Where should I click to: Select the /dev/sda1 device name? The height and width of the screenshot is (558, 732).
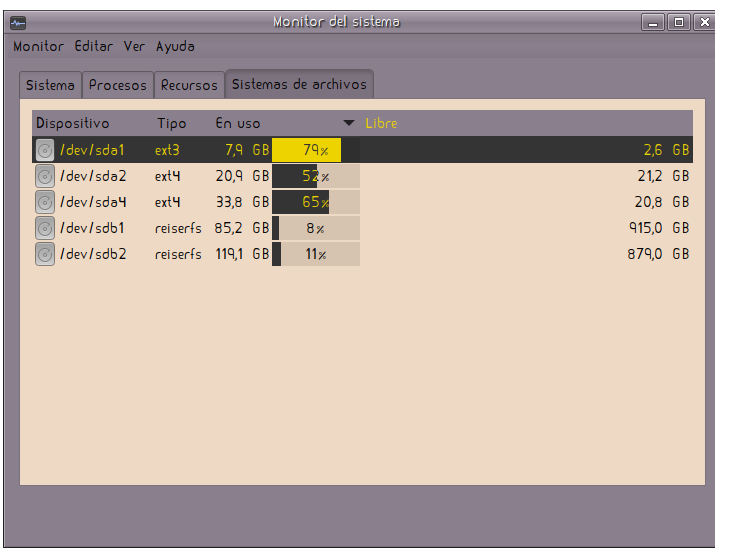(x=92, y=150)
